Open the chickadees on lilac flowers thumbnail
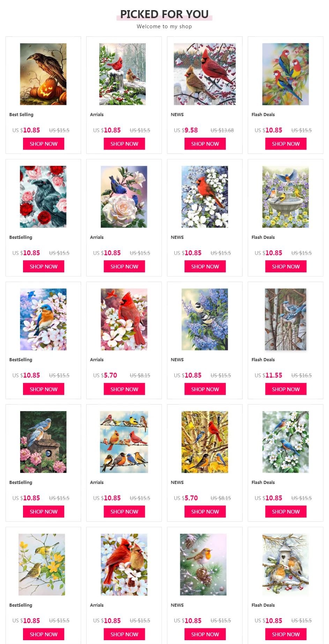Image resolution: width=329 pixels, height=644 pixels. point(205,319)
